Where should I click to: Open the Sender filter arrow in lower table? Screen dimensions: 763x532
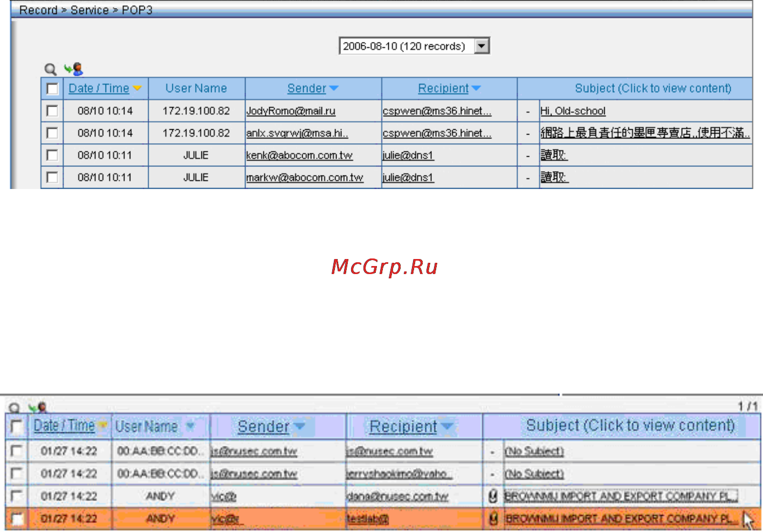point(299,426)
